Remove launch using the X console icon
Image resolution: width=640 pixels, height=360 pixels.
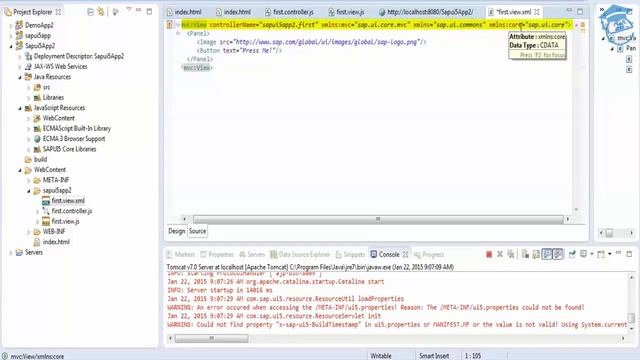[x=500, y=254]
